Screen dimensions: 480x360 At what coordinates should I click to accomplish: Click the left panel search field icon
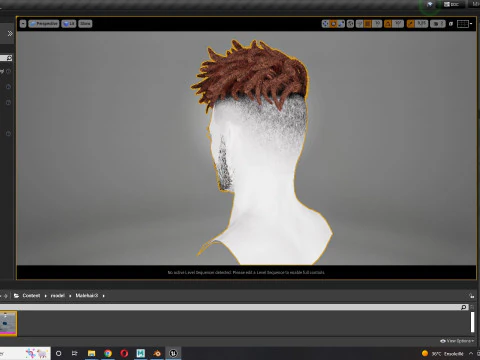9,58
